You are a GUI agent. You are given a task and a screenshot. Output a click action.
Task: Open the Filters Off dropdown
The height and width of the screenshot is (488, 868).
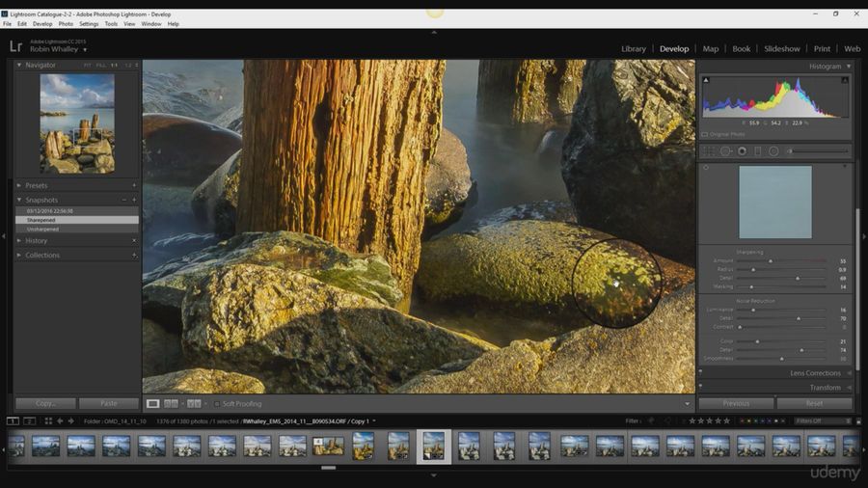tap(822, 421)
